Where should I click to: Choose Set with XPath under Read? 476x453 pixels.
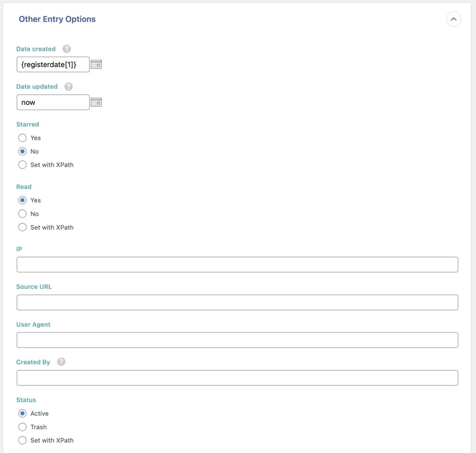22,227
